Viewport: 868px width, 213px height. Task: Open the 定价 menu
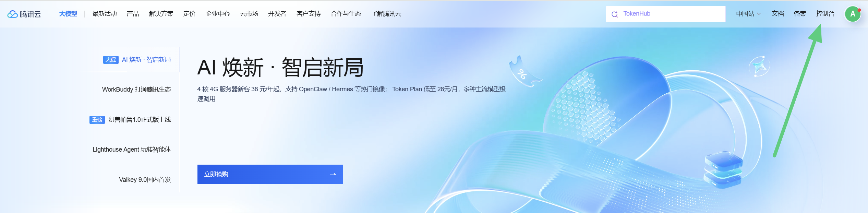point(189,14)
